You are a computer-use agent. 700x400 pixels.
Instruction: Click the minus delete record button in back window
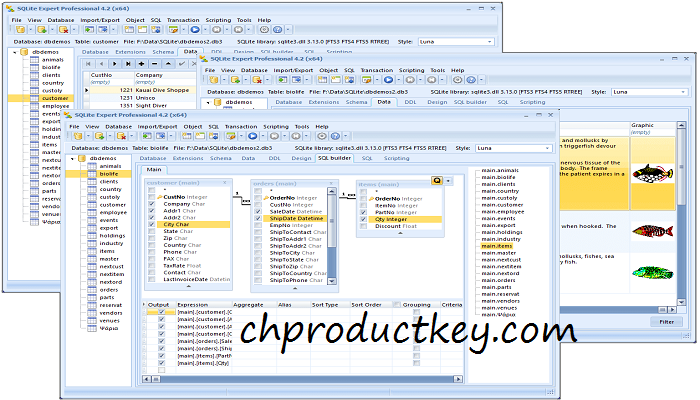tap(154, 64)
